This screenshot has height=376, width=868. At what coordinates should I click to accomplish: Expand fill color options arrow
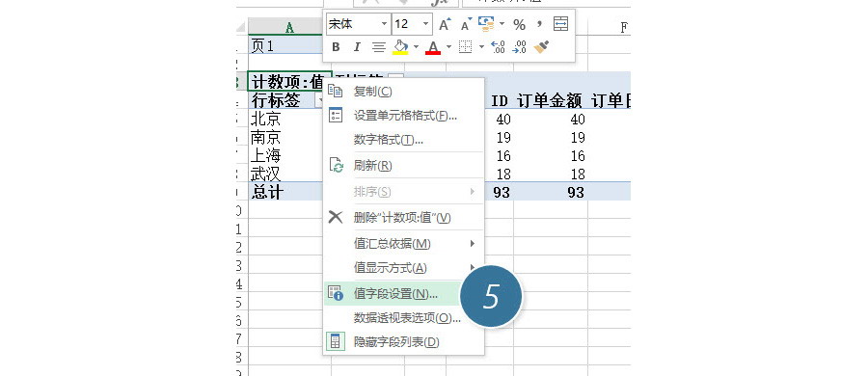click(x=416, y=47)
